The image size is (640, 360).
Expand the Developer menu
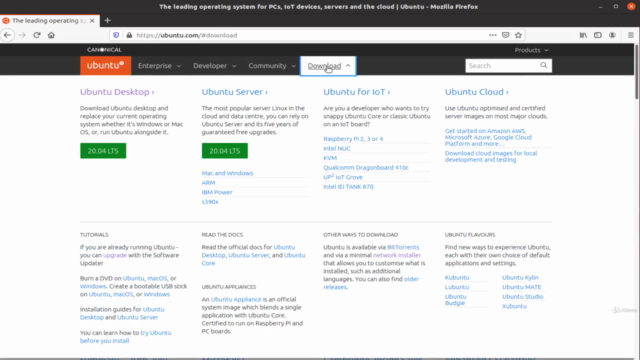[215, 66]
